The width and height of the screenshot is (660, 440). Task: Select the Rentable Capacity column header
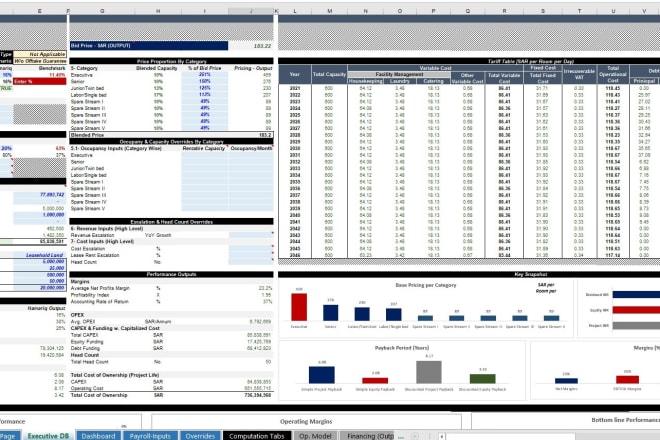(x=204, y=149)
